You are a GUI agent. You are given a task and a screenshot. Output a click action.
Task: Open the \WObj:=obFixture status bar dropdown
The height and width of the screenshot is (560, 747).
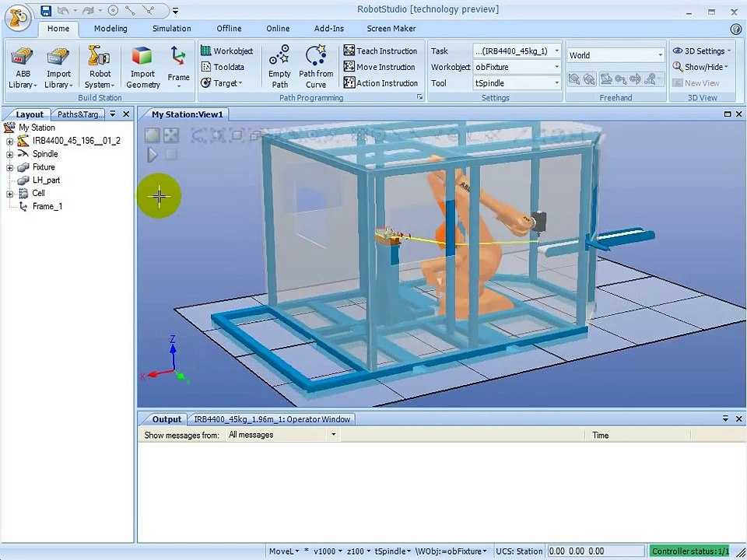point(451,551)
